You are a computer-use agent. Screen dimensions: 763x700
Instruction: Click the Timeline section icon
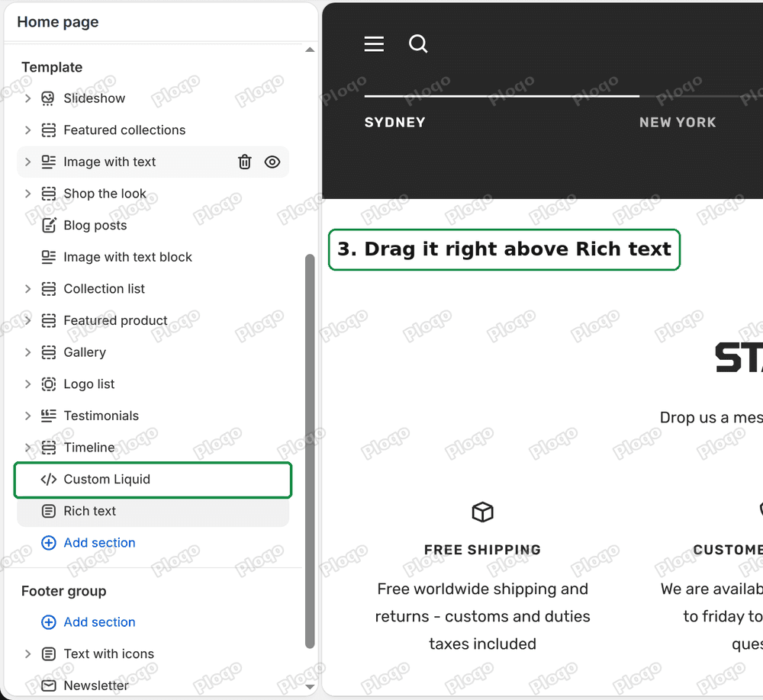[x=48, y=448]
